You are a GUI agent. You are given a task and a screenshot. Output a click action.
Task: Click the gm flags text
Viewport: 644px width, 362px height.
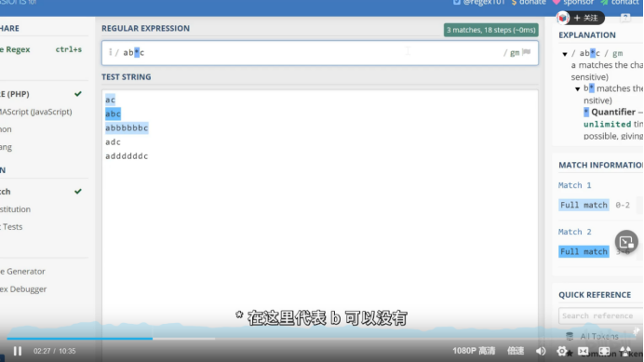click(515, 53)
